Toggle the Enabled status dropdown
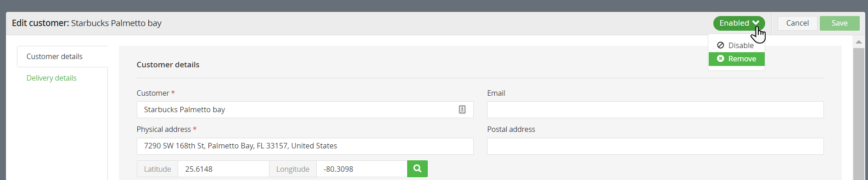Screen dimensions: 868x180 pyautogui.click(x=739, y=23)
